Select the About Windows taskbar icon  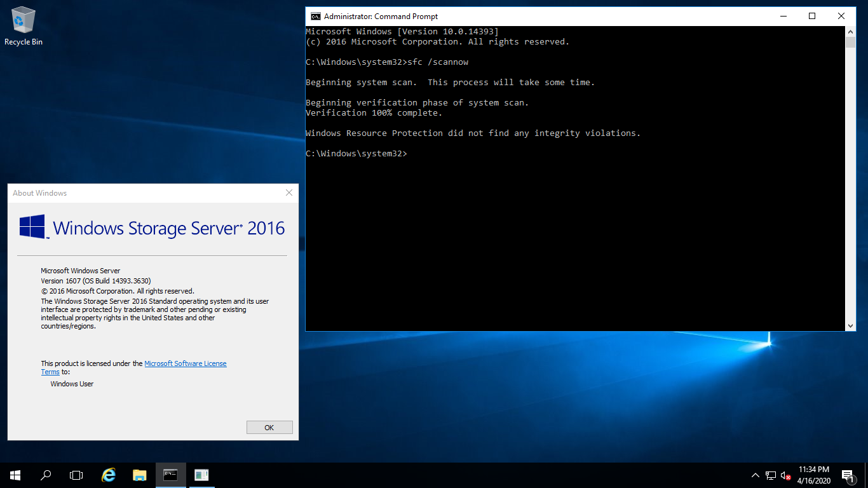(x=201, y=475)
